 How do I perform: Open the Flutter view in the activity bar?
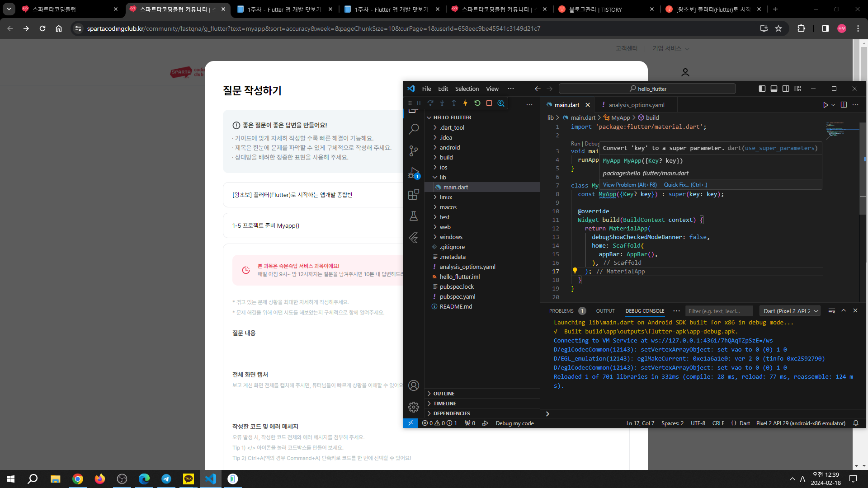[414, 238]
